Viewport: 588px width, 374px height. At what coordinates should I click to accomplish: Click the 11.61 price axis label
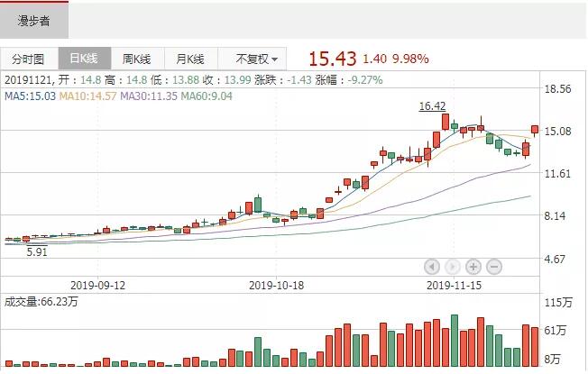coord(557,174)
